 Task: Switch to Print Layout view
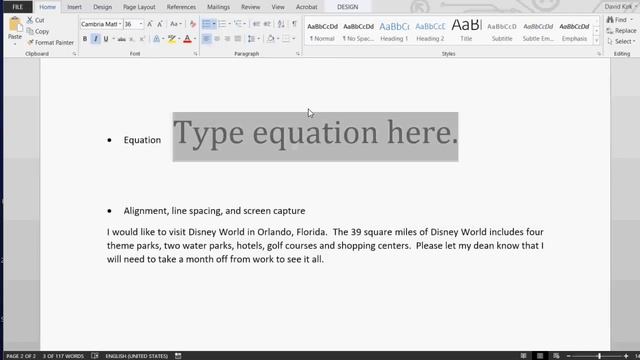[540, 356]
